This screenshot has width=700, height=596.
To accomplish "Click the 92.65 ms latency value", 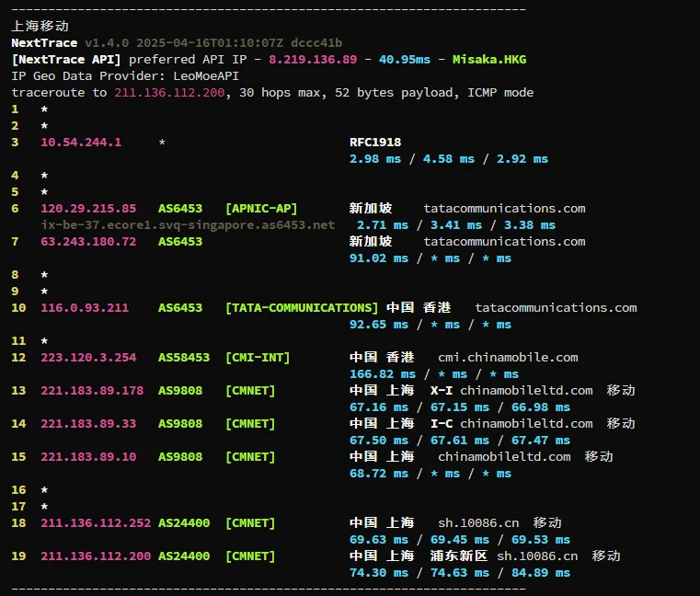I will tap(379, 325).
